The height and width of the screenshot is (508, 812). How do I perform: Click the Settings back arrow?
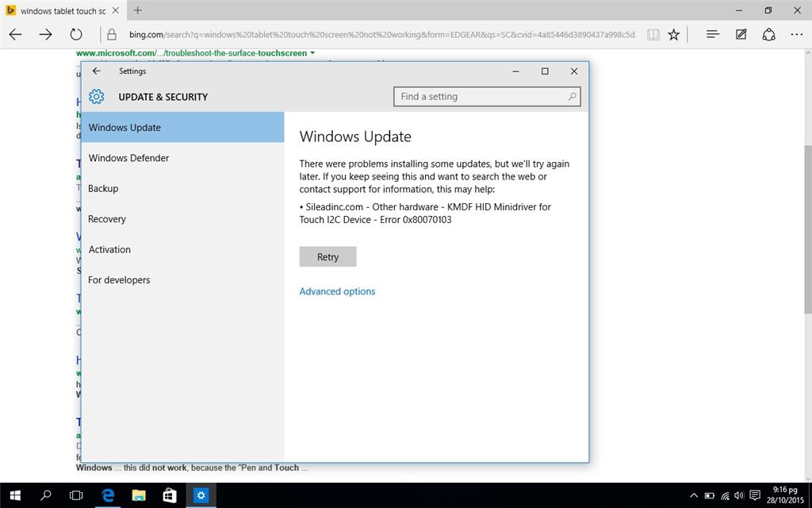click(x=96, y=71)
